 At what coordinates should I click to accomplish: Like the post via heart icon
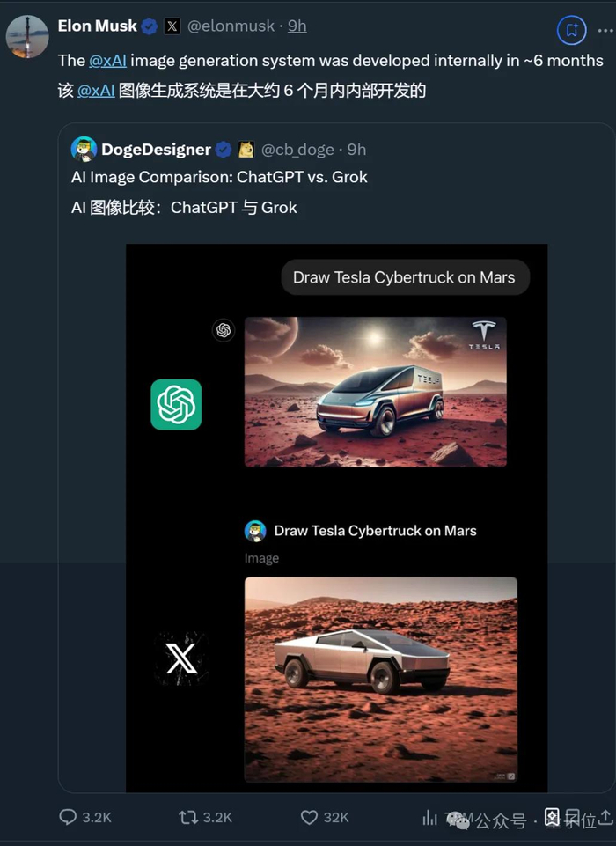click(x=309, y=817)
